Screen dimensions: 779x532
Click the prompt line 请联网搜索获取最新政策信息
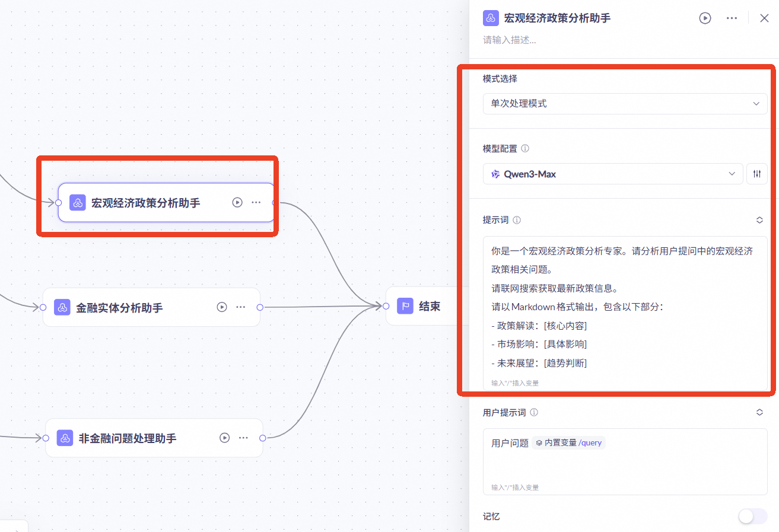(x=555, y=288)
